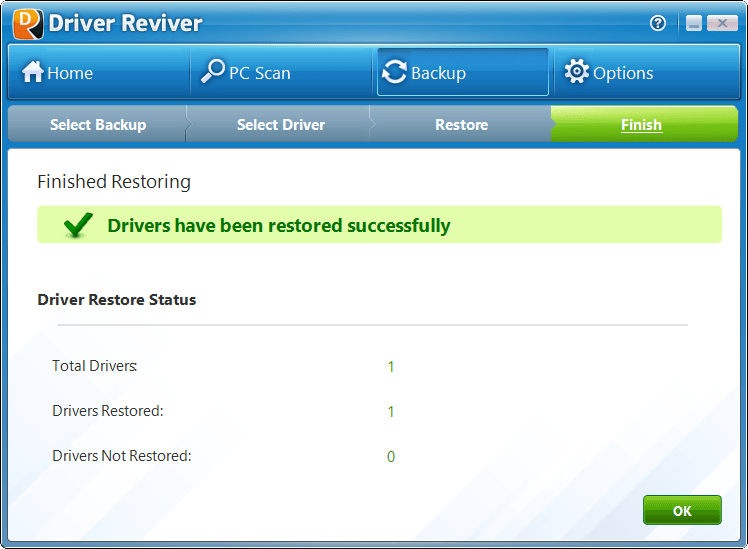The image size is (748, 549).
Task: Open help via question mark icon
Action: pos(658,23)
